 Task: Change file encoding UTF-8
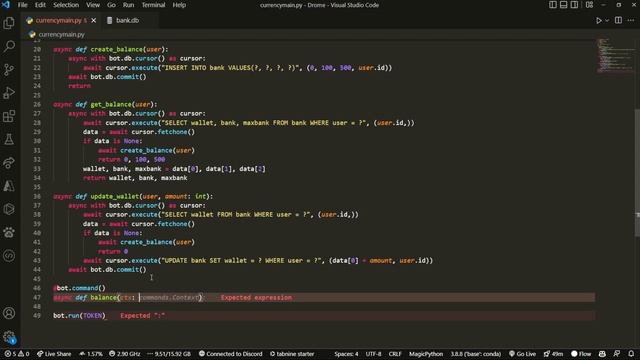[x=373, y=354]
